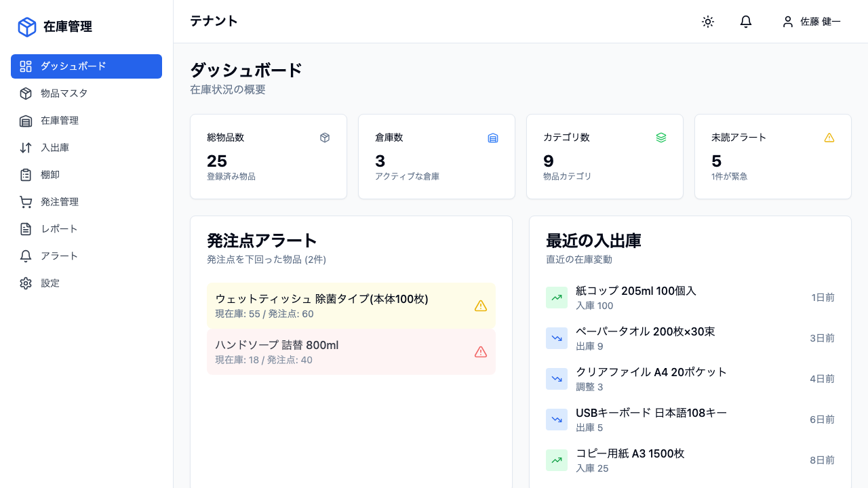The width and height of the screenshot is (868, 488).
Task: Open レポート sidebar link
Action: [86, 229]
